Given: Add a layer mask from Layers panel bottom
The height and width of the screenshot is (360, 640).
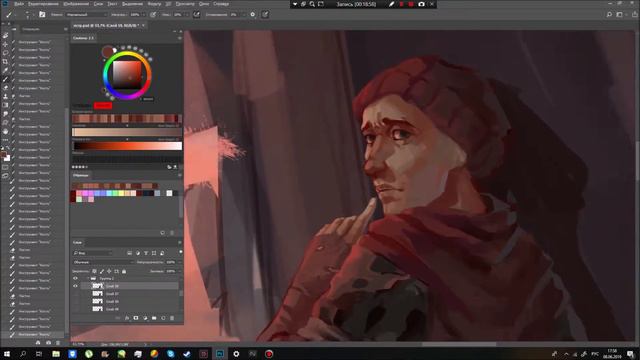Looking at the screenshot, I should pos(136,318).
